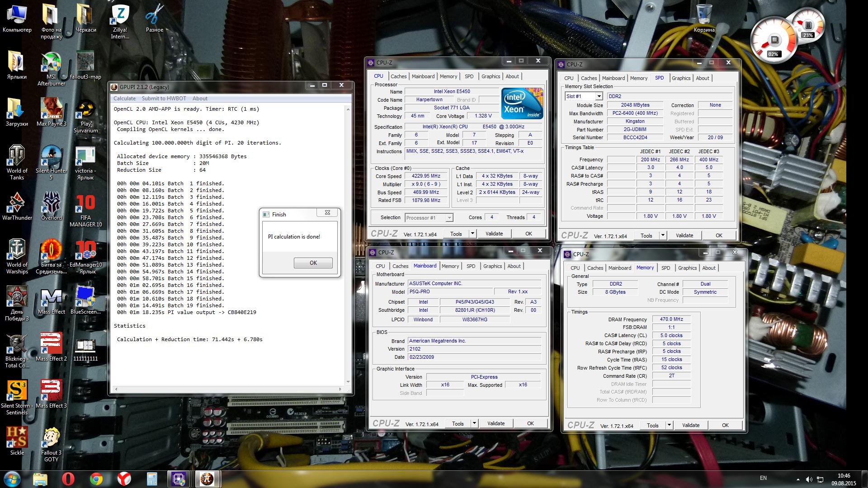The image size is (868, 488).
Task: Launch Sickle desktop shortcut
Action: pos(17,441)
